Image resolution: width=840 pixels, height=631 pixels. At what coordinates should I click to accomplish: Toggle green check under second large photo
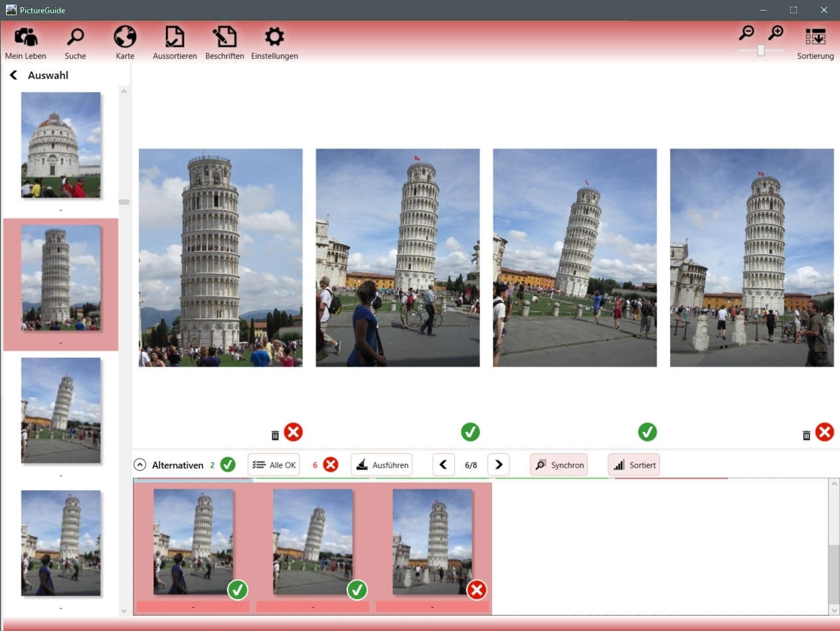(470, 433)
